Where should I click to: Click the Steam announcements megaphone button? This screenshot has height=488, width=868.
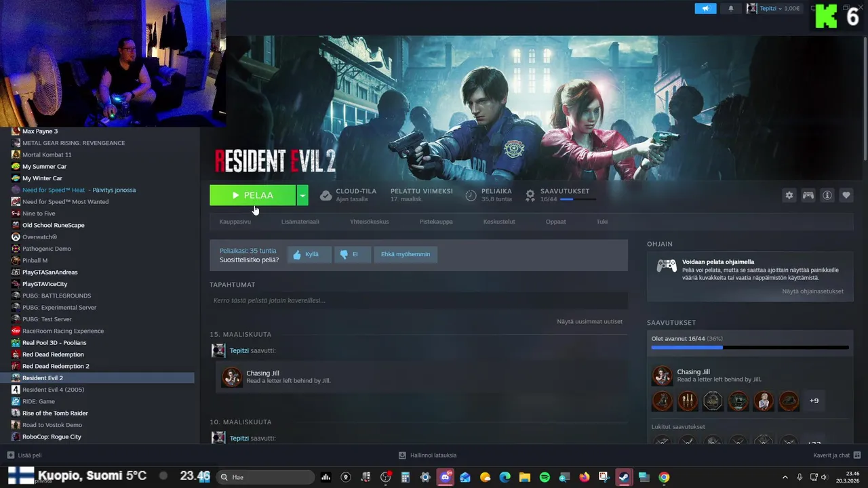click(705, 8)
